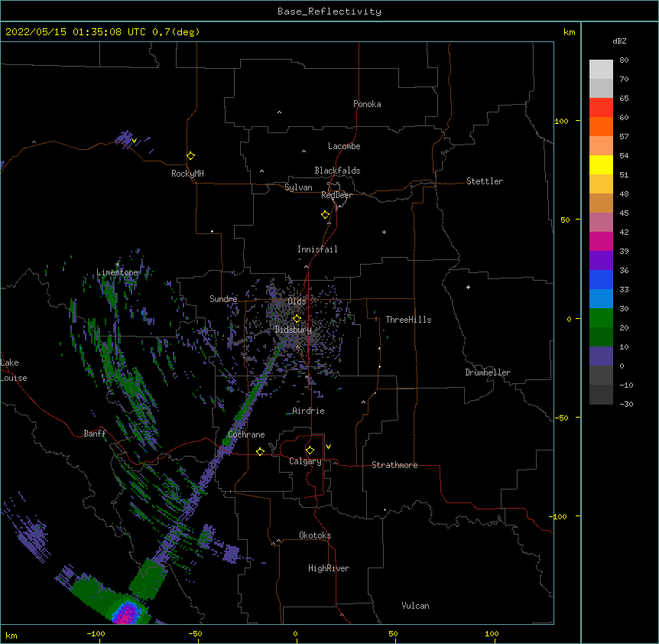
Task: Click the Banff label
Action: pos(95,434)
